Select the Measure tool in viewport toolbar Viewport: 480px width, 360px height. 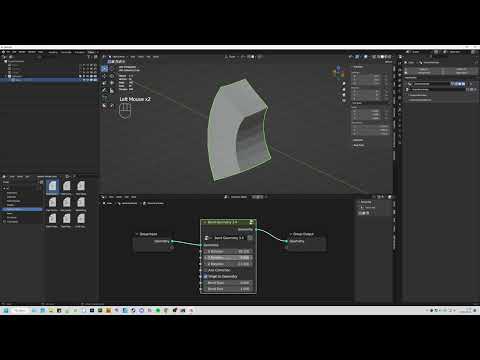(112, 90)
